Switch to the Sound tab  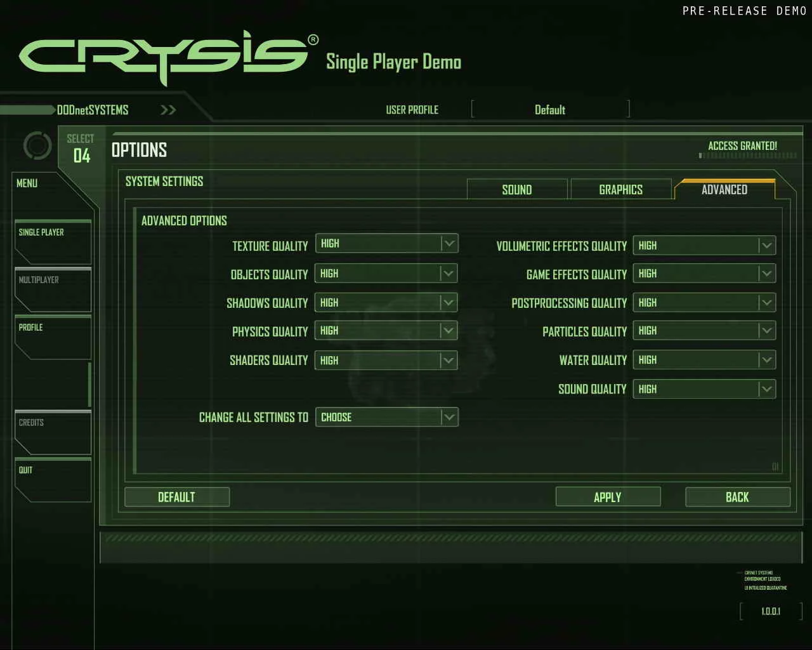(x=517, y=189)
